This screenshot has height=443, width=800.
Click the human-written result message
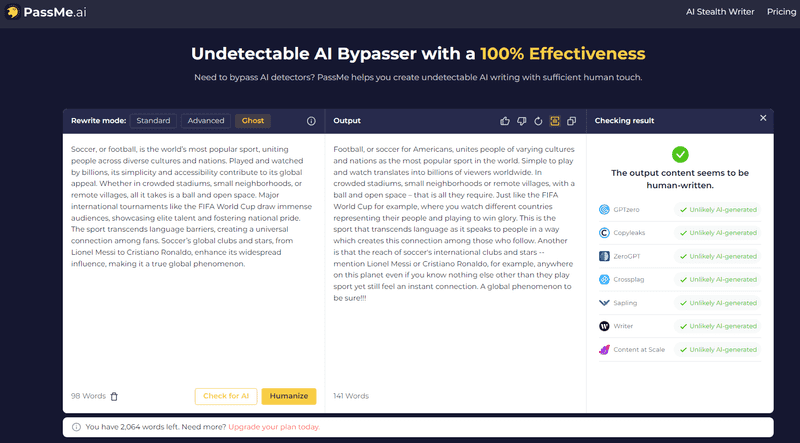point(680,179)
